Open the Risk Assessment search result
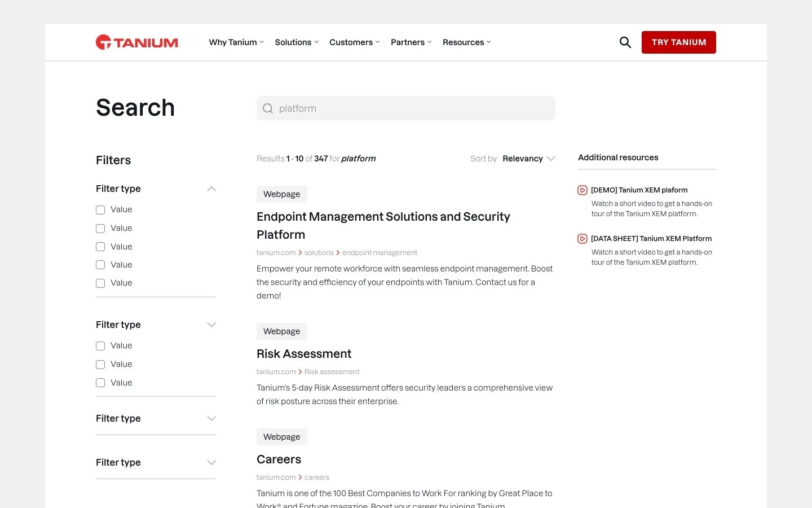 tap(304, 354)
